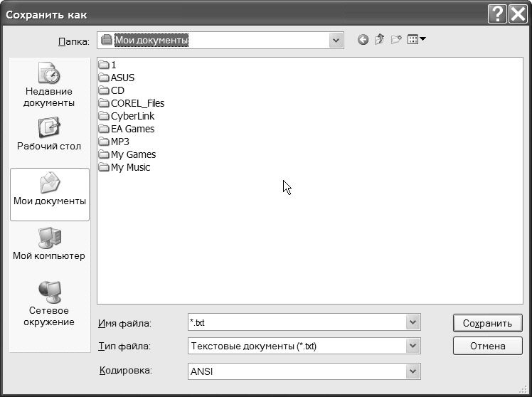Expand the Кодировка dropdown
532x397 pixels.
point(413,371)
